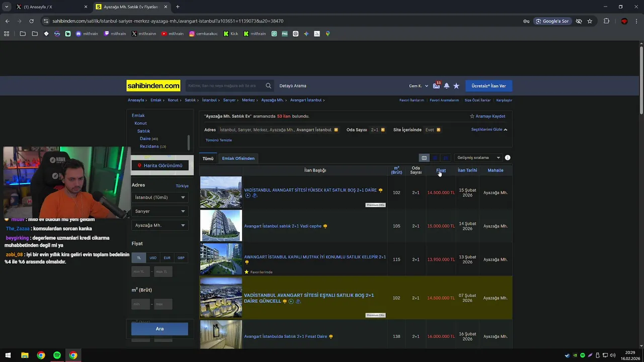Image resolution: width=644 pixels, height=362 pixels.
Task: Click the Ücretsiz İlan Ver button
Action: tap(489, 86)
